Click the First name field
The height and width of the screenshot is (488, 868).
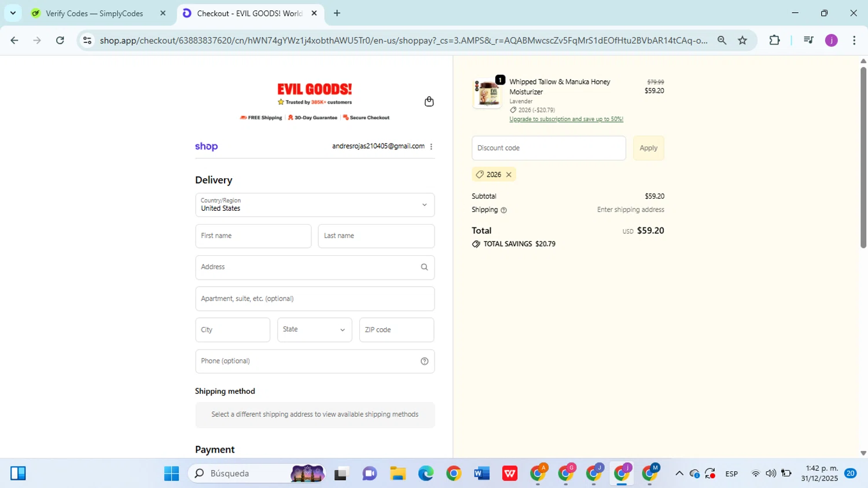pos(253,236)
